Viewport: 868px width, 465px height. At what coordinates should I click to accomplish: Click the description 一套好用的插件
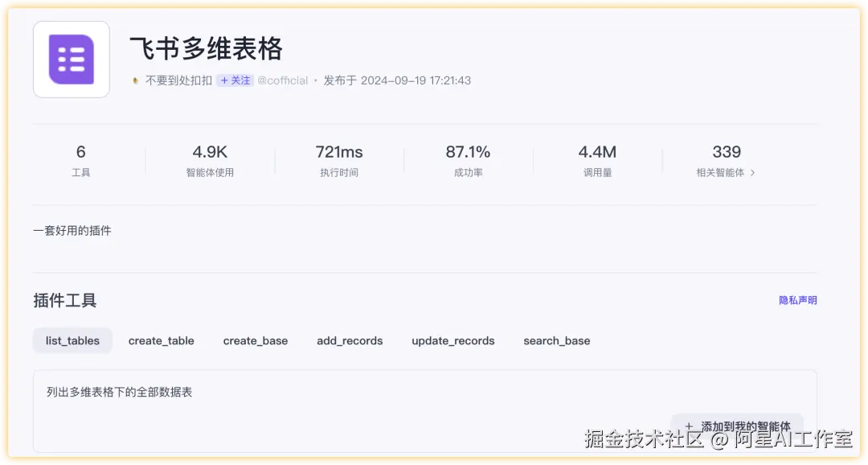coord(72,231)
